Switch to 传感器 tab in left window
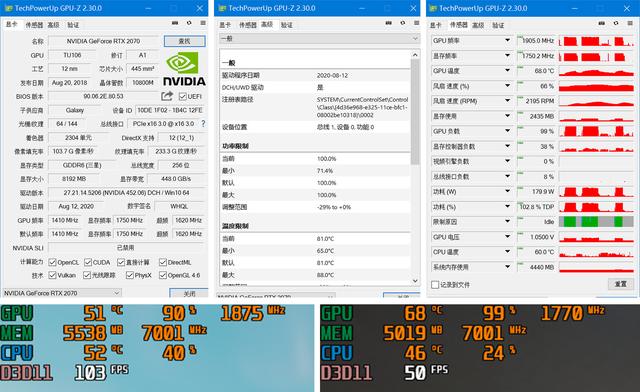Viewport: 640px width, 392px height. [34, 25]
